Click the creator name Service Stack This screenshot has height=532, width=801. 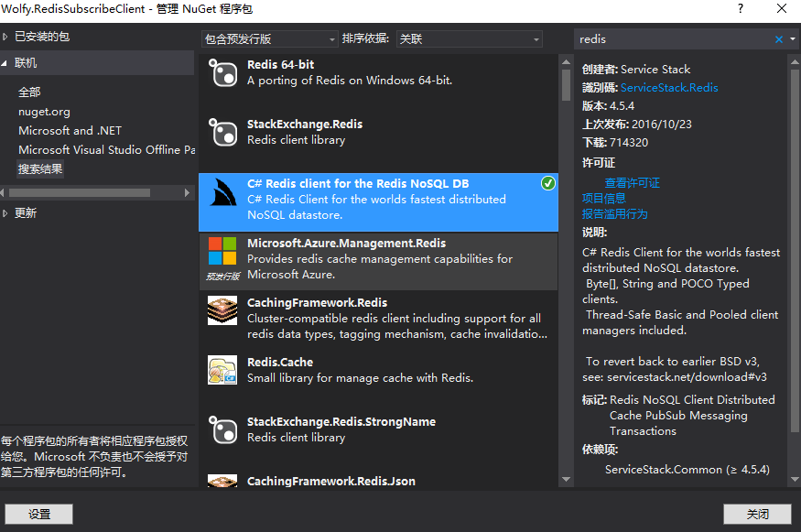point(655,70)
